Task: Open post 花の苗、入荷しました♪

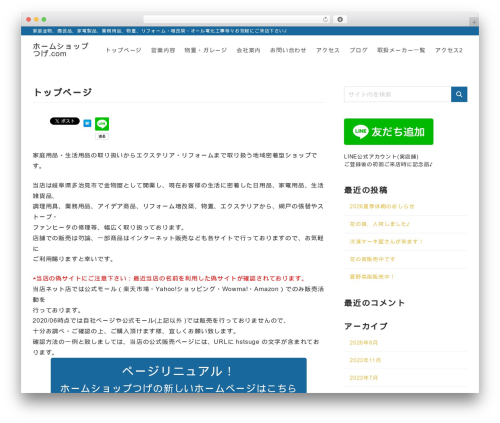Action: pos(379,224)
